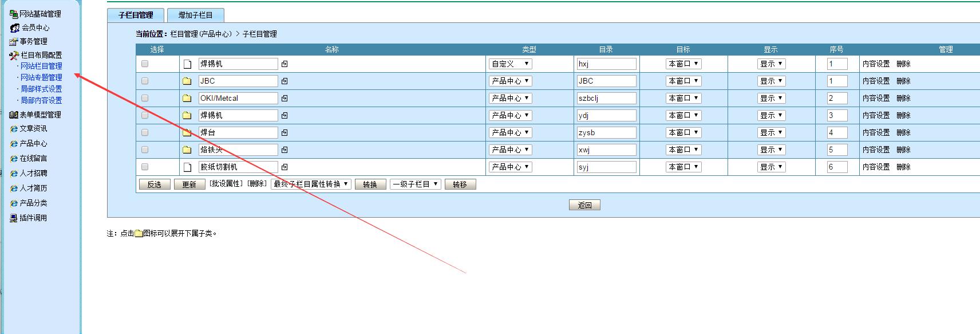Open the 显示 dropdown in 焊台 row
This screenshot has width=980, height=334.
[x=771, y=132]
